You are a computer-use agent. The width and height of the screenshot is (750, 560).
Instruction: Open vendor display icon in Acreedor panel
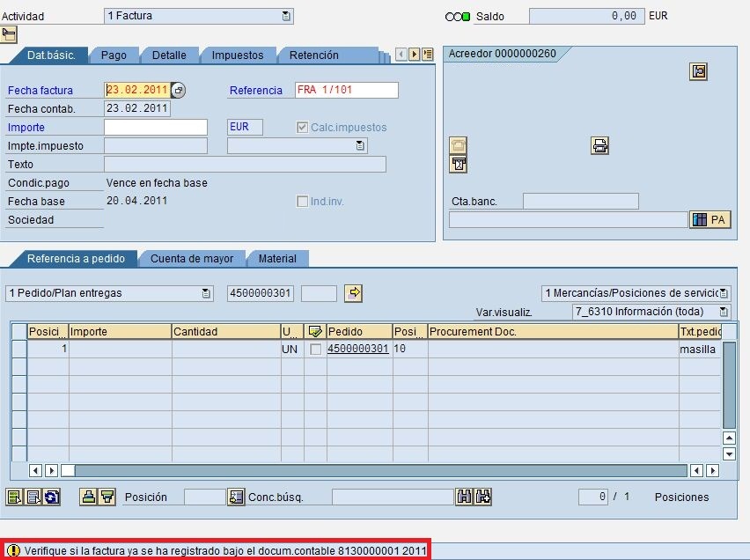point(698,72)
